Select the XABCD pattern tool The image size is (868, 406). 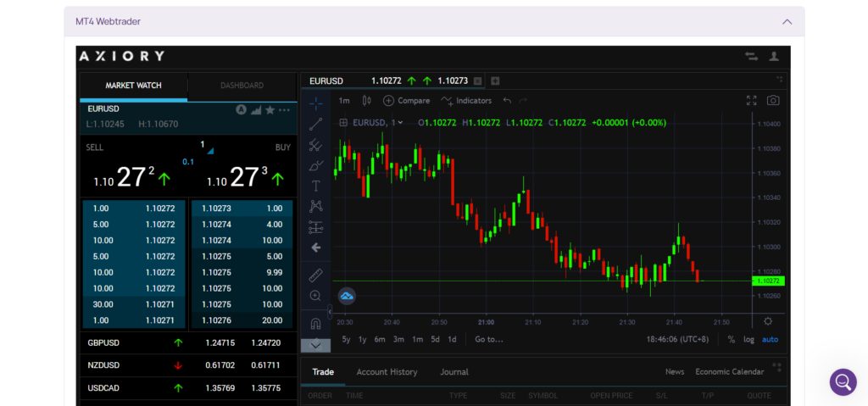(316, 206)
